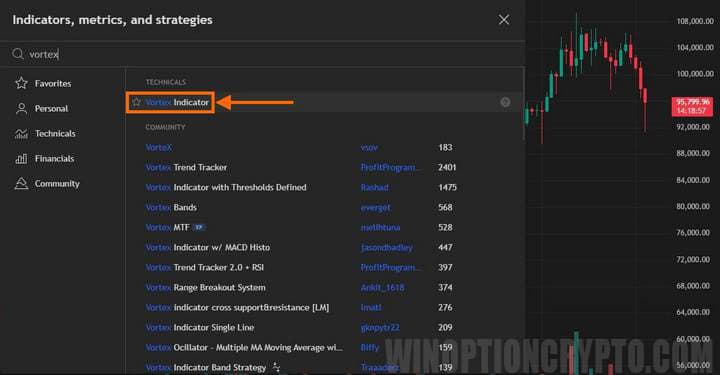Viewport: 720px width, 375px height.
Task: Open Community category icon
Action: tap(21, 184)
